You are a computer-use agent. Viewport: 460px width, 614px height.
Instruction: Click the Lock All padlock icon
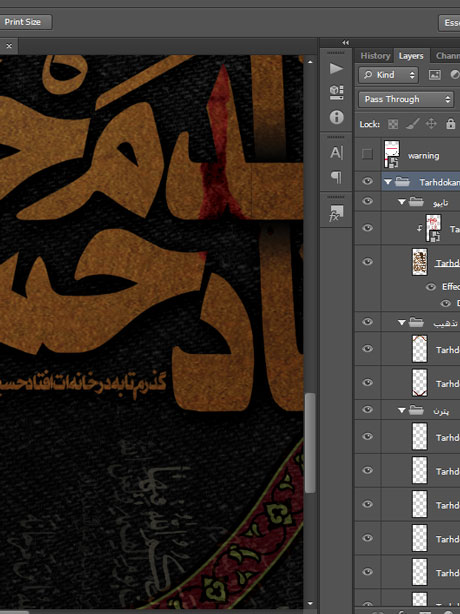pos(451,124)
